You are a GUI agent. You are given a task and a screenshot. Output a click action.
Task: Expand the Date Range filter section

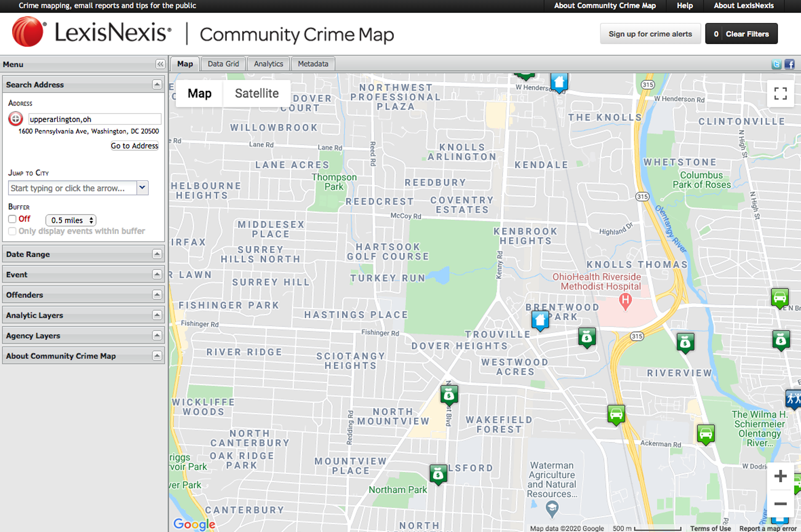click(x=83, y=254)
